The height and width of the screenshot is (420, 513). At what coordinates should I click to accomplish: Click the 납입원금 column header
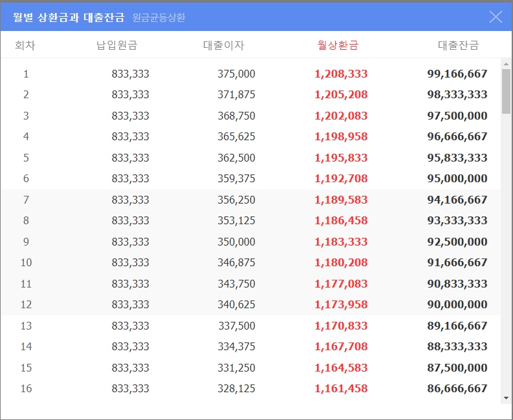point(117,45)
